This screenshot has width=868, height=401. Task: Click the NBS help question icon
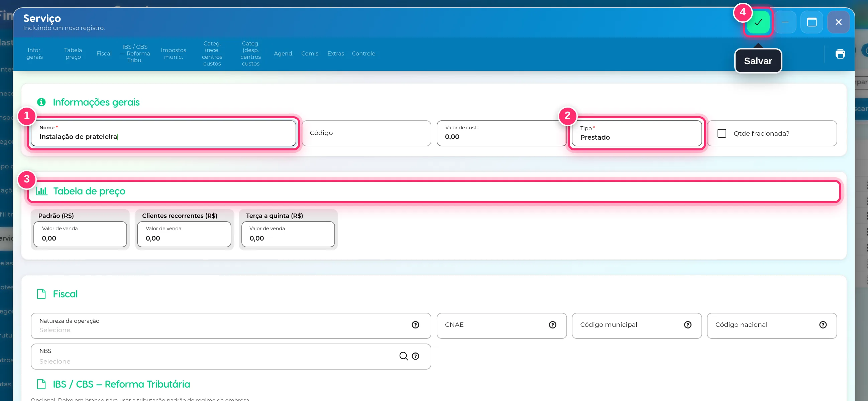416,356
